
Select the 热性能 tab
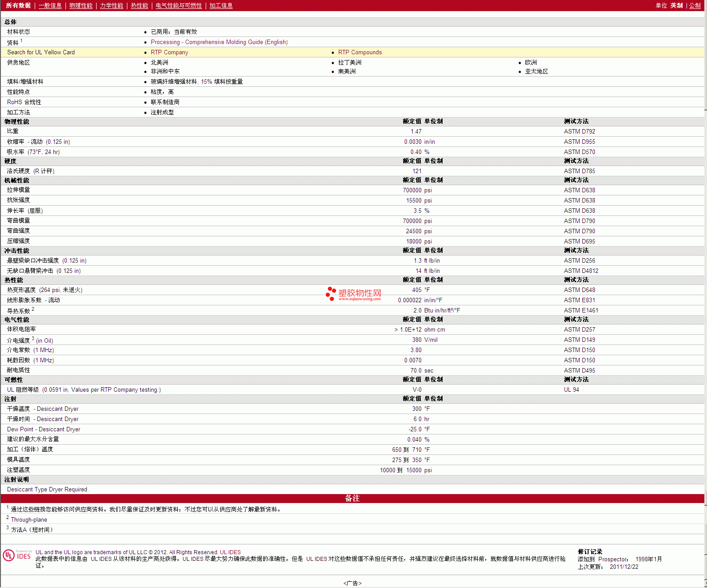[139, 6]
